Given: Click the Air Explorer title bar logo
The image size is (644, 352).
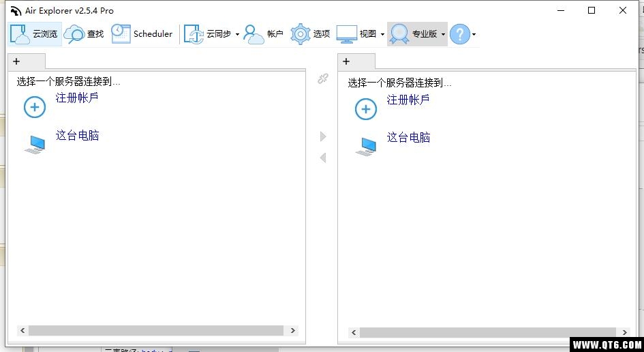Looking at the screenshot, I should coord(16,11).
